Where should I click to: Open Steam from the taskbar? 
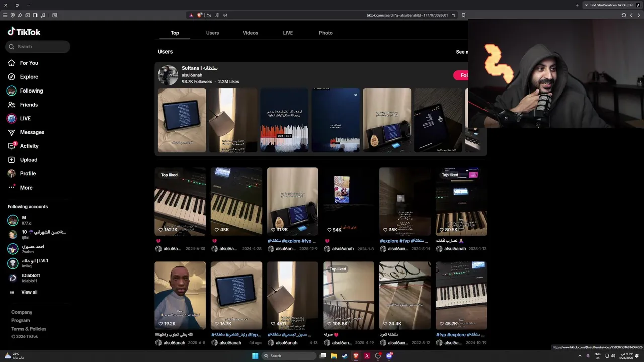pos(345,356)
